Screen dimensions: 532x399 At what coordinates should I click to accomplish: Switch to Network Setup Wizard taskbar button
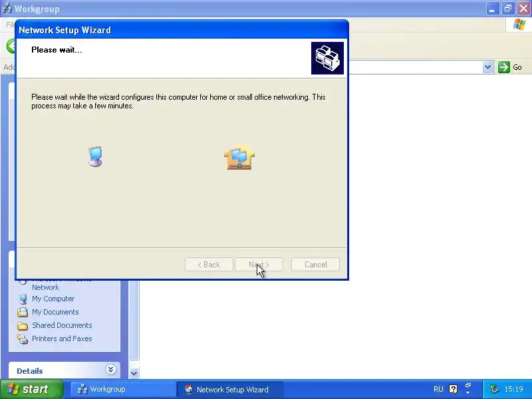[229, 389]
